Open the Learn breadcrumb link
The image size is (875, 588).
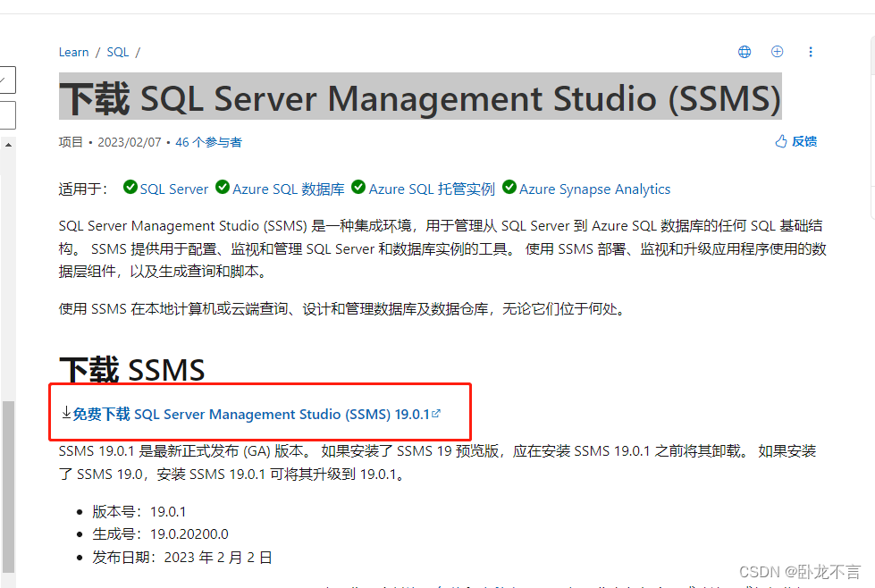[x=73, y=52]
